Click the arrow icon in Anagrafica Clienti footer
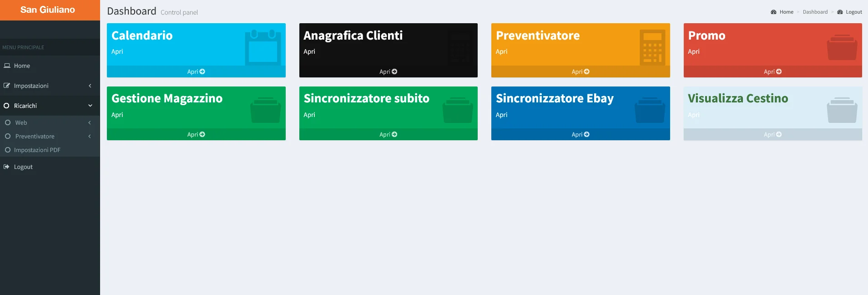This screenshot has width=868, height=295. tap(394, 71)
